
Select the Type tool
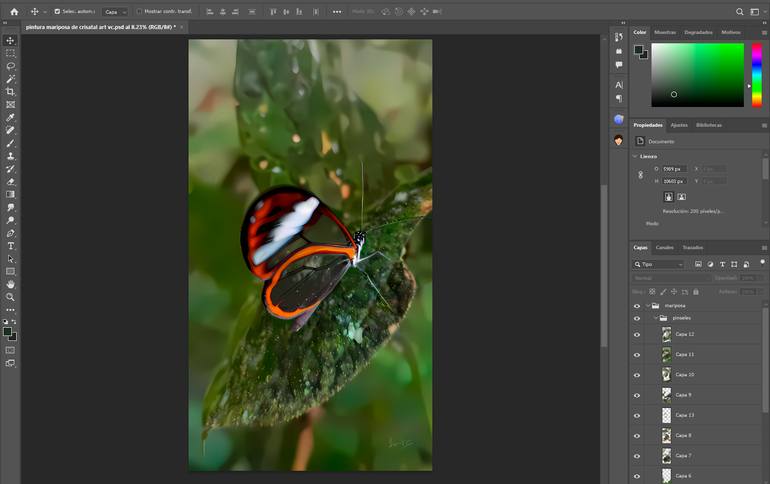point(11,246)
